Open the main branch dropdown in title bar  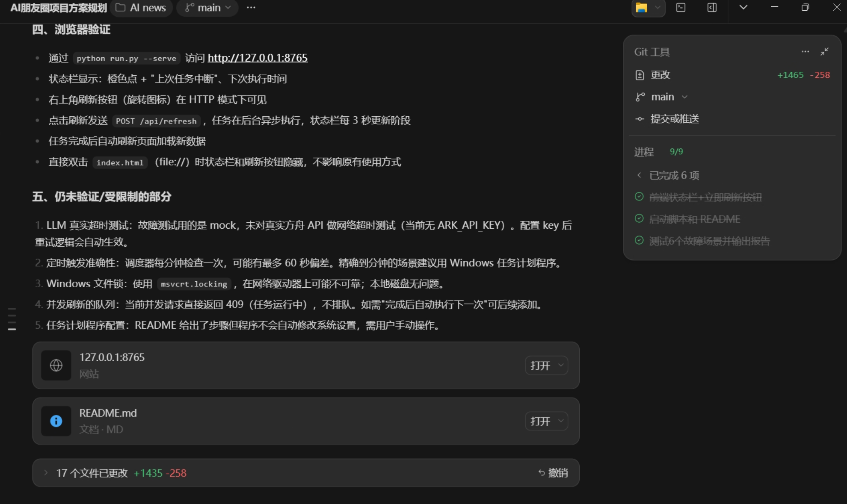click(x=207, y=8)
